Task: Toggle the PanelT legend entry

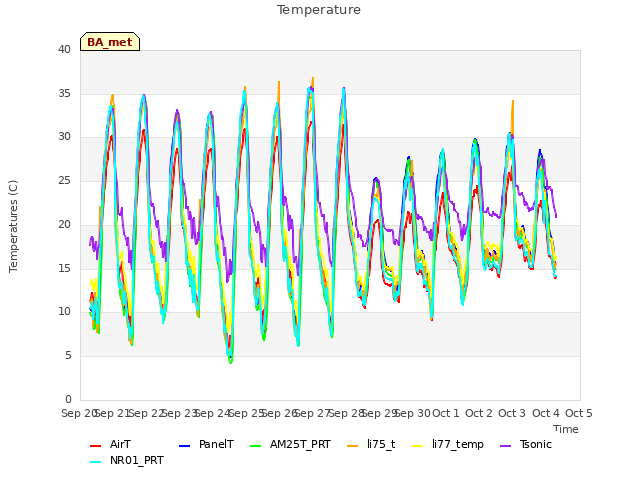Action: click(x=206, y=444)
